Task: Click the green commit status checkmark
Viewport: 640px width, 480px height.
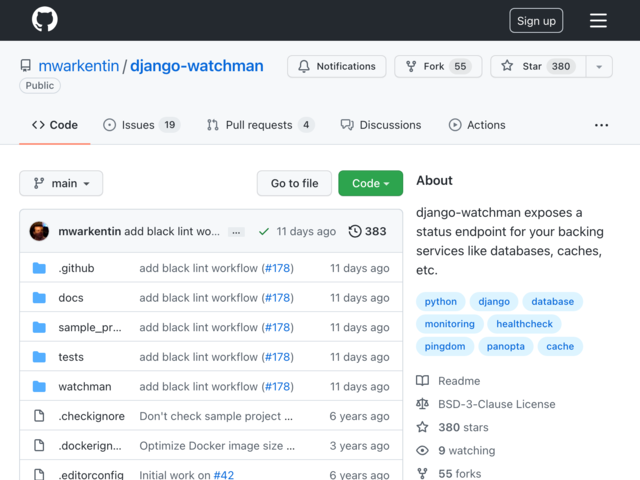Action: [264, 231]
